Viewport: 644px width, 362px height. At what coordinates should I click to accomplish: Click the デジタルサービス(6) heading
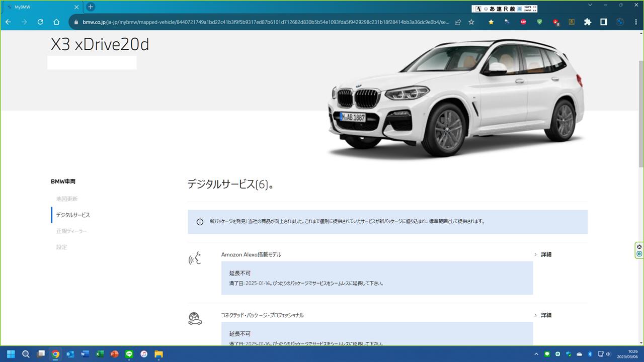pos(230,185)
